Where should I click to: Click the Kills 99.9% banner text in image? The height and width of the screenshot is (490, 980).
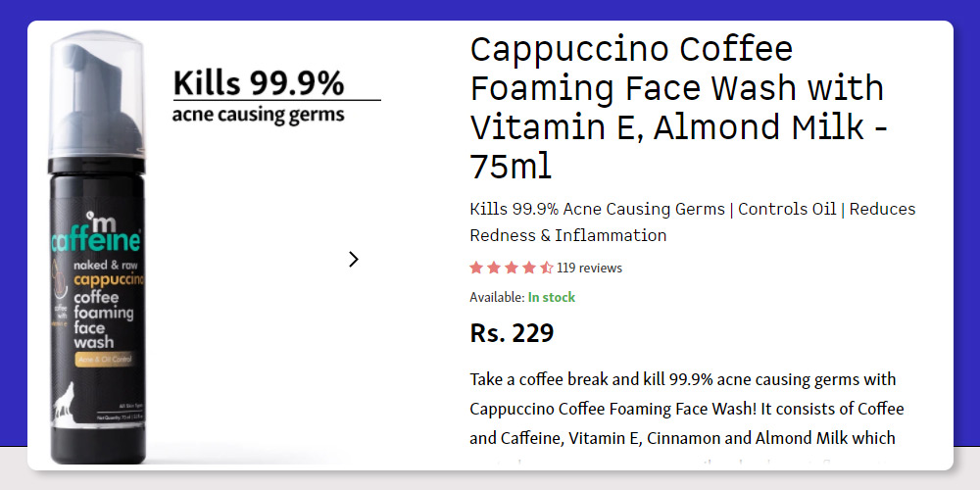pos(258,83)
